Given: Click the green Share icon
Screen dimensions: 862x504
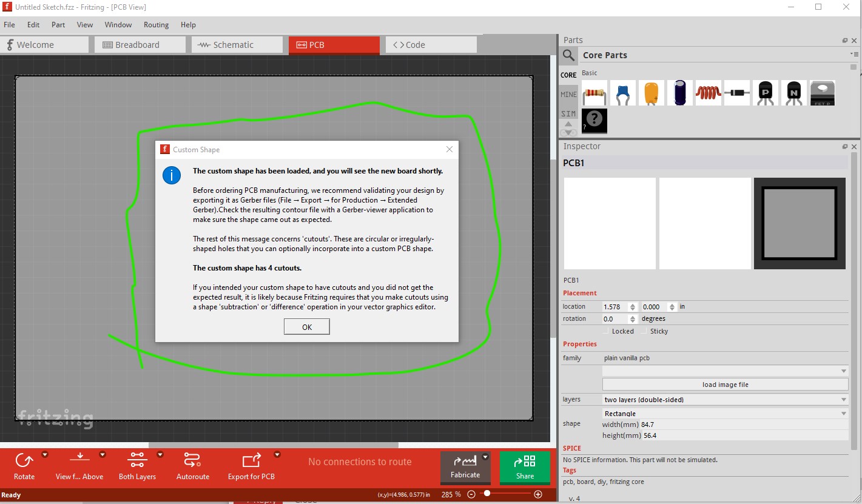Looking at the screenshot, I should click(525, 462).
